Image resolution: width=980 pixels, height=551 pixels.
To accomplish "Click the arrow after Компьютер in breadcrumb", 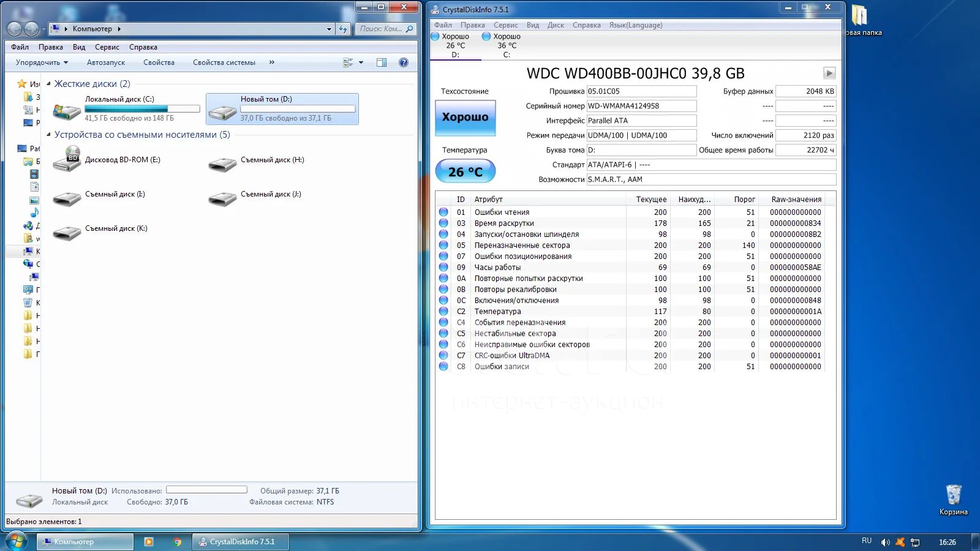I will (x=119, y=29).
